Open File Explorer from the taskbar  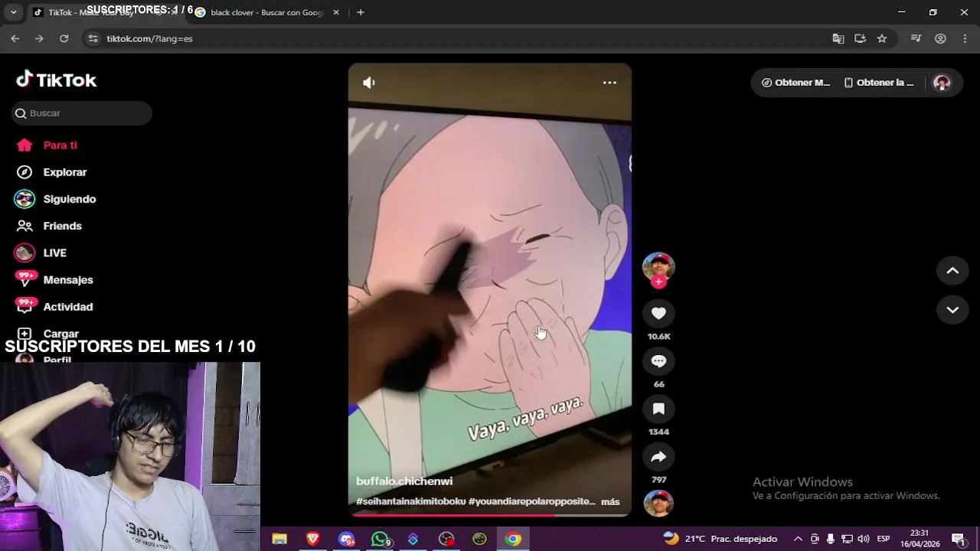click(279, 539)
